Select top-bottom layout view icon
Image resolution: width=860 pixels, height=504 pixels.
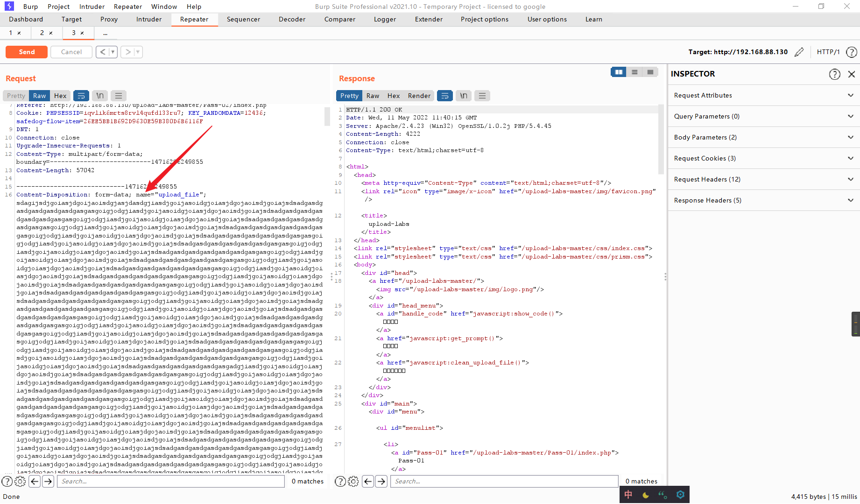[634, 72]
